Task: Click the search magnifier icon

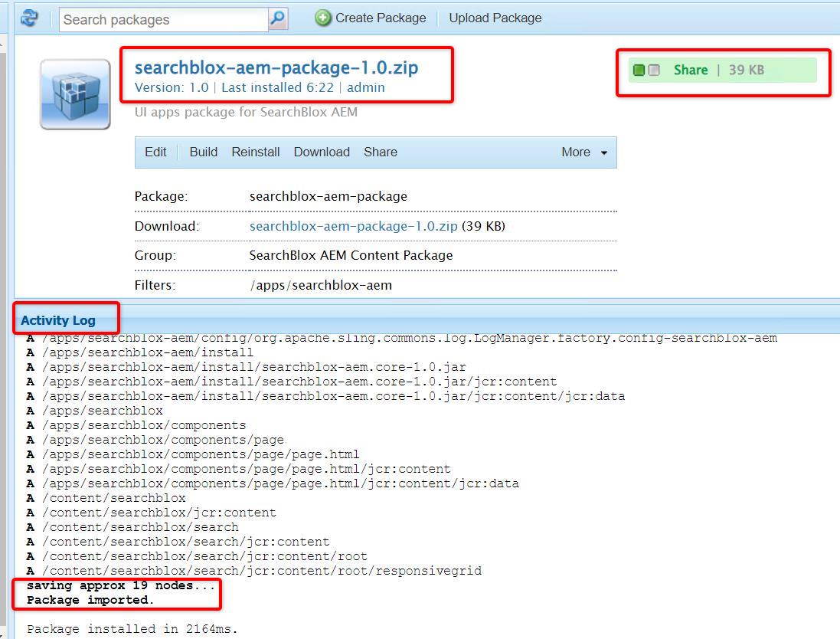Action: (278, 18)
